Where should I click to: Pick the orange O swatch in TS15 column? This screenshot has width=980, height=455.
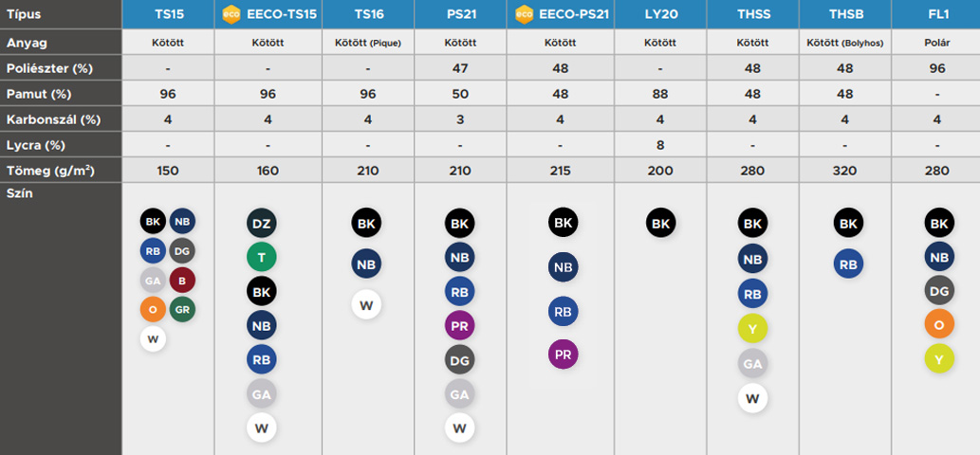coord(153,309)
